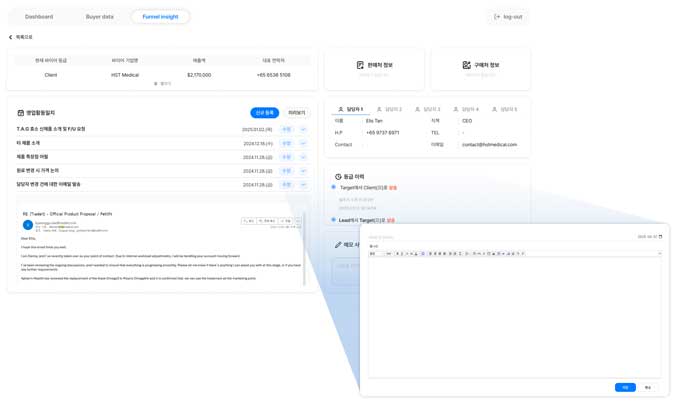
Task: Click the +65 9737 6971 phone number
Action: (382, 133)
